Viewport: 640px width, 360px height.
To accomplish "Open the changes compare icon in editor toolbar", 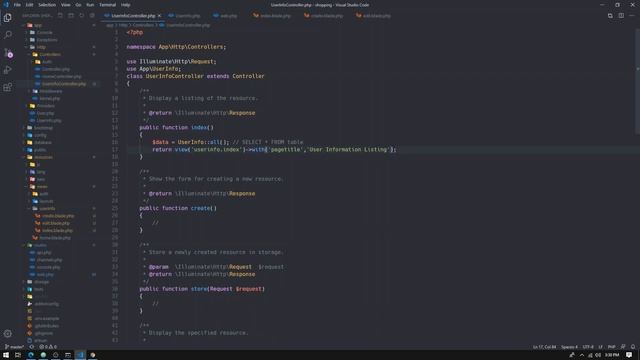I will point(610,16).
